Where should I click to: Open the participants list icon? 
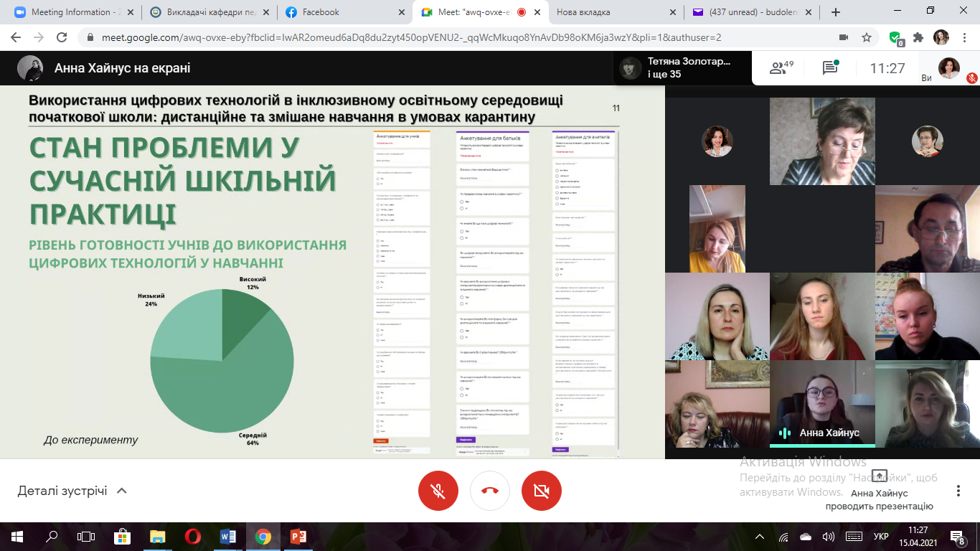(781, 68)
